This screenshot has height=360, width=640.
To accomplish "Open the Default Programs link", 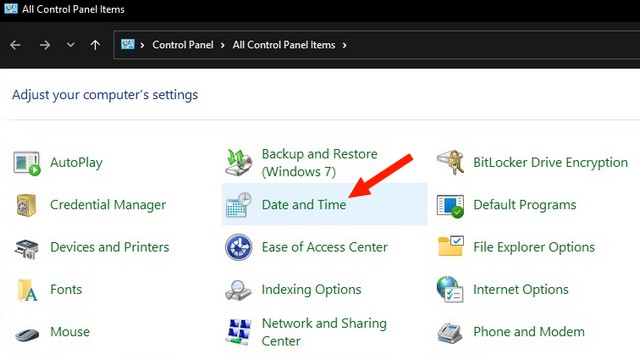I will click(x=525, y=205).
